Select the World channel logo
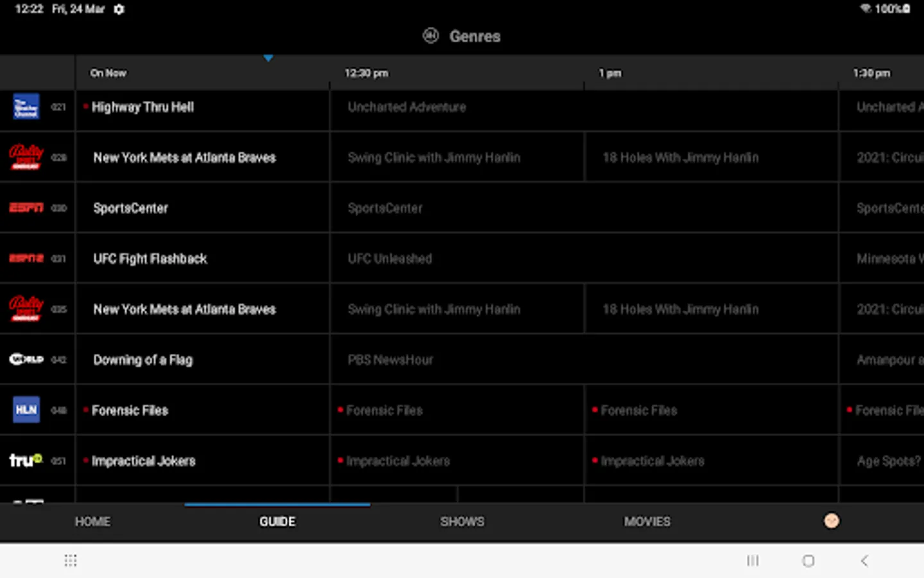924x578 pixels. pos(26,359)
